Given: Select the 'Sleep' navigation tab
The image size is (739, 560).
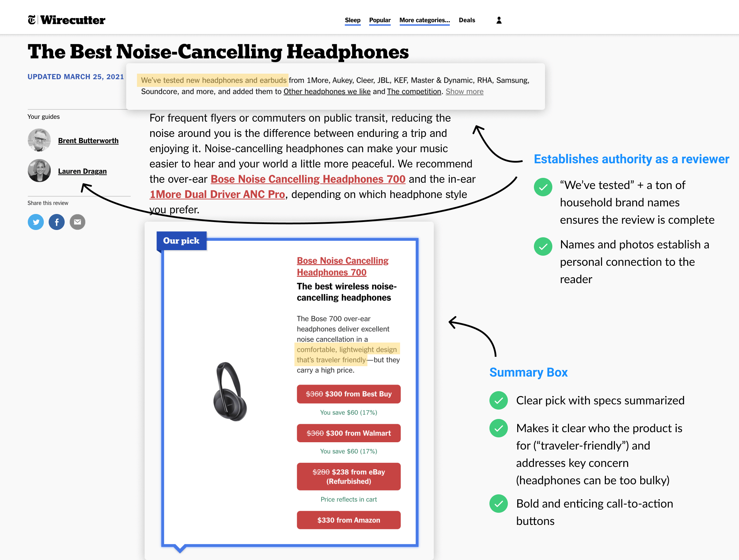Looking at the screenshot, I should pos(353,20).
